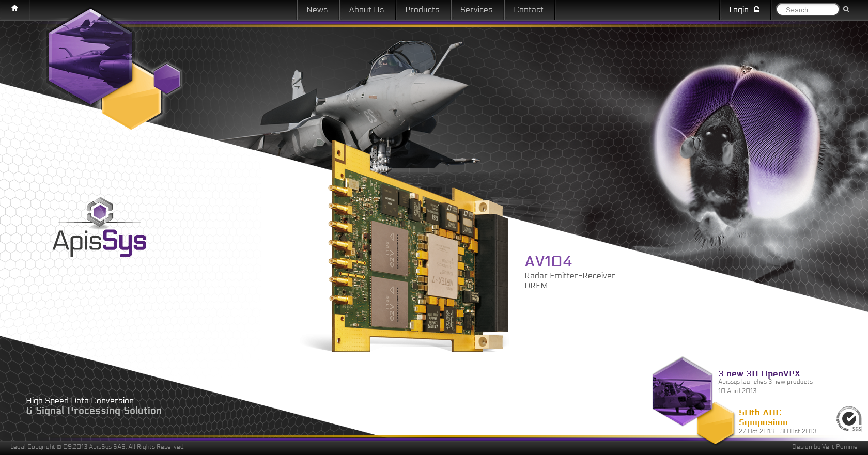
Task: Open the About Us menu
Action: tap(366, 10)
